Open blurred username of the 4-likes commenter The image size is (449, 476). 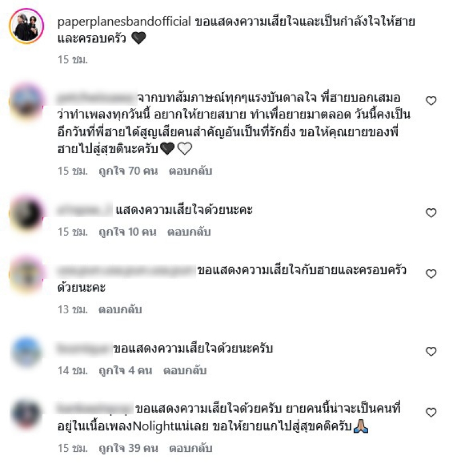tap(84, 349)
